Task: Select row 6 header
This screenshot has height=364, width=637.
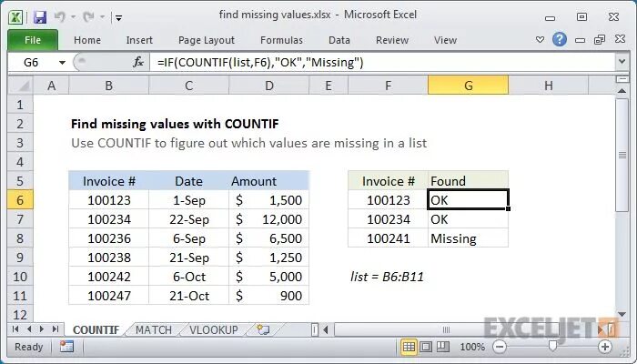Action: point(20,200)
